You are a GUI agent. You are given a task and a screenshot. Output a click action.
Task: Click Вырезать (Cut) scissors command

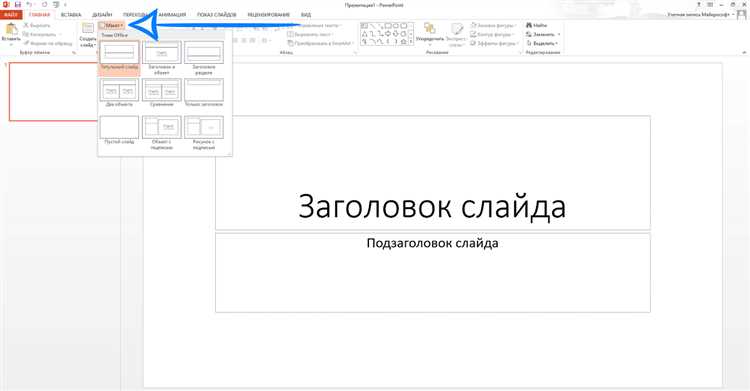[37, 25]
